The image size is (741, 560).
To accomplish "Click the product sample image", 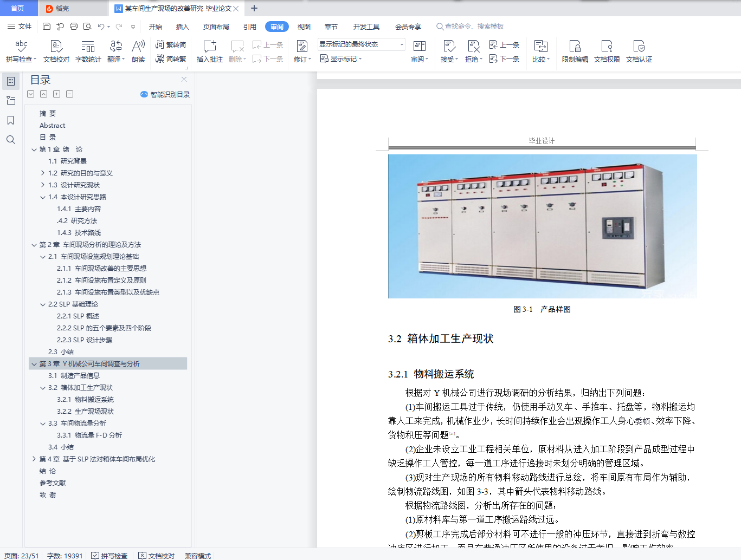I will [x=542, y=226].
